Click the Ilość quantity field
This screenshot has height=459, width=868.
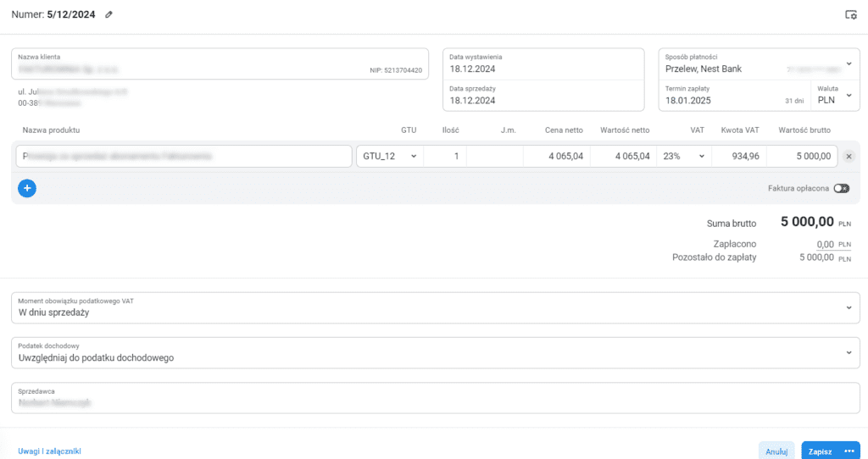444,156
